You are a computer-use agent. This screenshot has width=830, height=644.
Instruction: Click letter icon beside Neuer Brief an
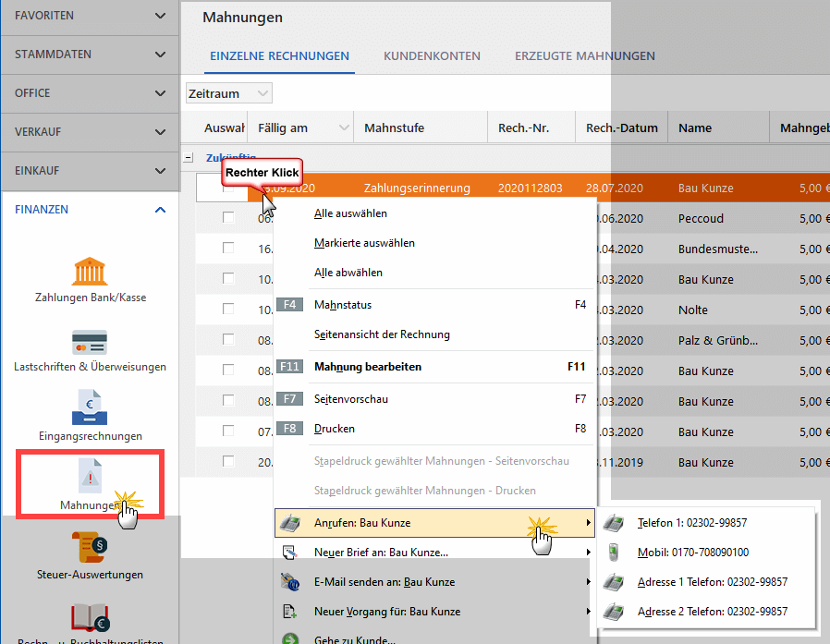pyautogui.click(x=290, y=553)
